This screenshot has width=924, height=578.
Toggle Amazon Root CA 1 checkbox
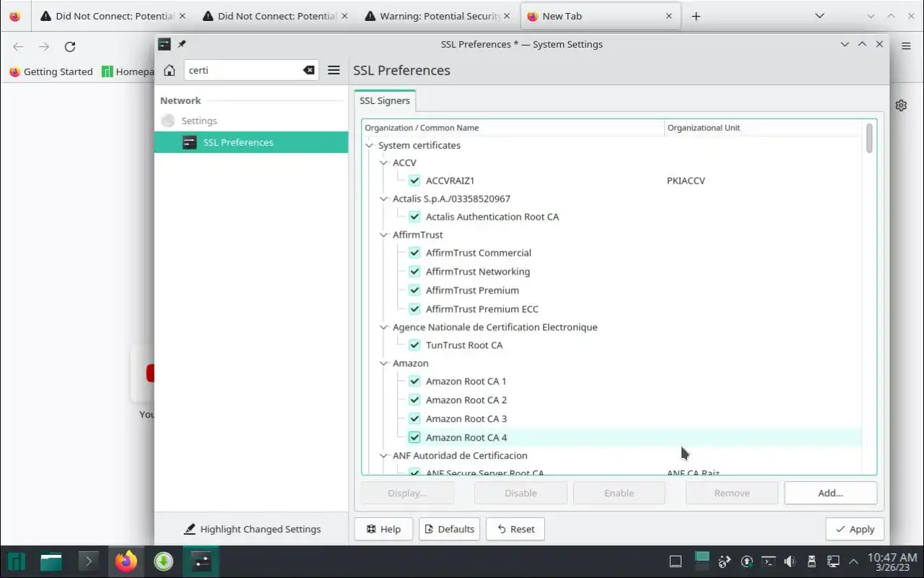point(414,381)
